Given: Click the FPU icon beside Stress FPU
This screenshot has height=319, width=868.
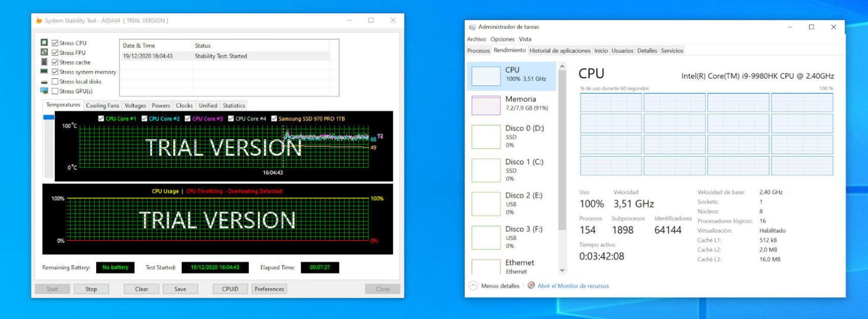Looking at the screenshot, I should pos(44,52).
